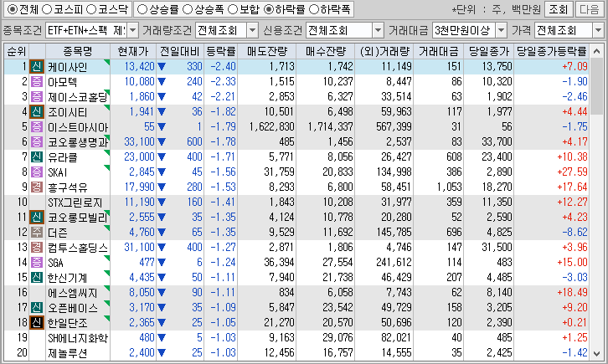The width and height of the screenshot is (608, 364).
Task: Click 유라클 change rate -1.71
Action: pos(223,156)
